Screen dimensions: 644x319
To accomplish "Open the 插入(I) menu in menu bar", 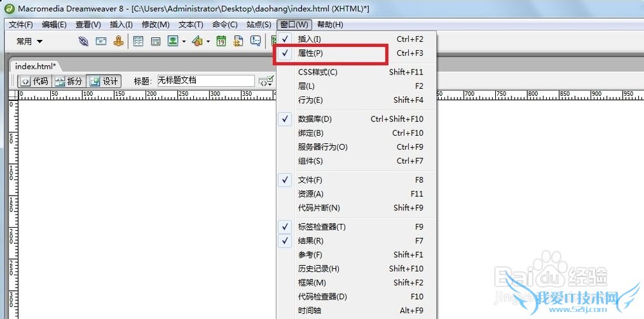I will (121, 24).
